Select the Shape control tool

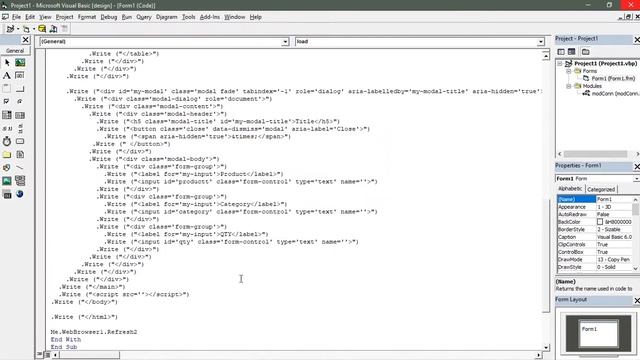pyautogui.click(x=7, y=167)
